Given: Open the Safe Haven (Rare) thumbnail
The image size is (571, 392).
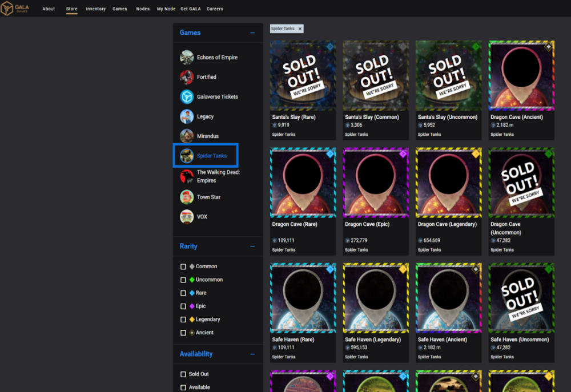Looking at the screenshot, I should click(303, 298).
